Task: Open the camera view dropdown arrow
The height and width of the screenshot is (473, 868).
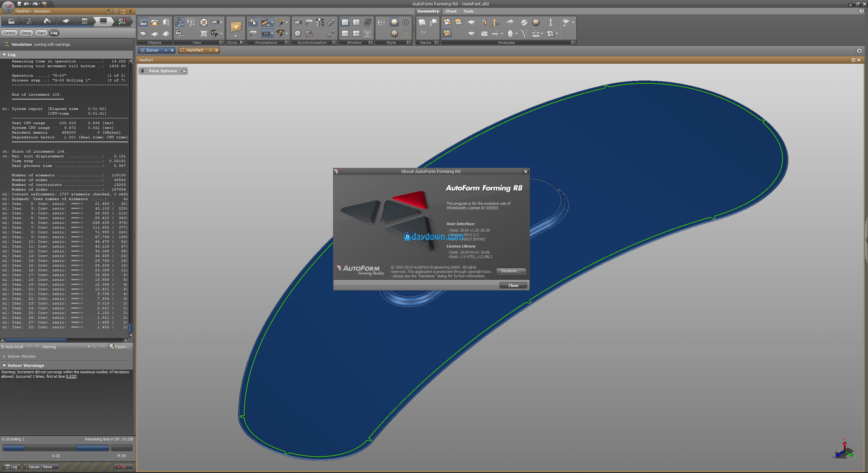Action: tap(221, 22)
